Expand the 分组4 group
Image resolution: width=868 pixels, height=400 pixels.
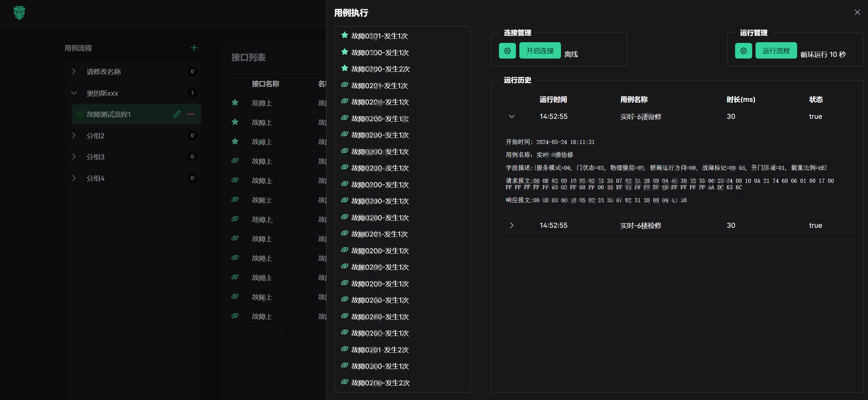pyautogui.click(x=74, y=178)
